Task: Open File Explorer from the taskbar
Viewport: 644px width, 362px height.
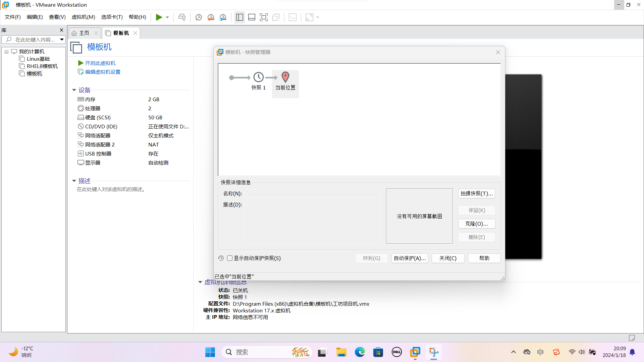Action: 341,352
